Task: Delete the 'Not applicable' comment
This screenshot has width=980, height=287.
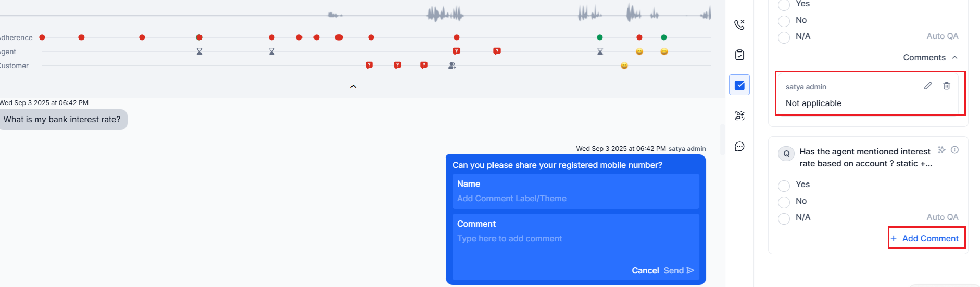Action: coord(947,86)
